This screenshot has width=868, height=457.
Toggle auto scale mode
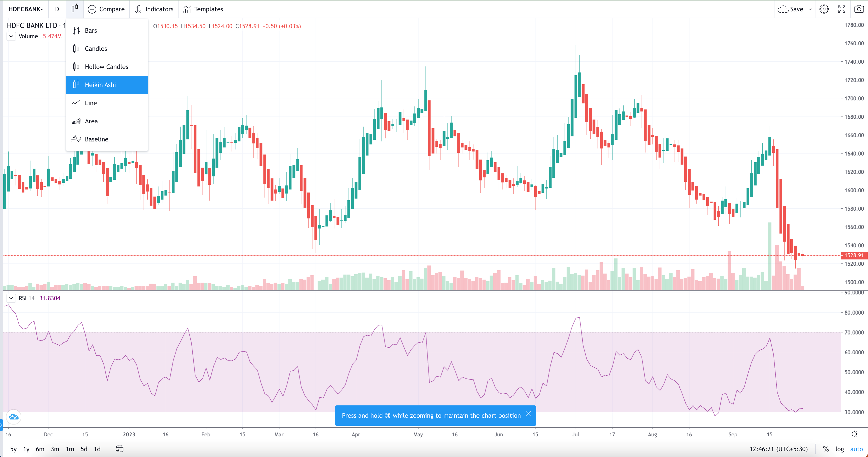click(x=856, y=449)
